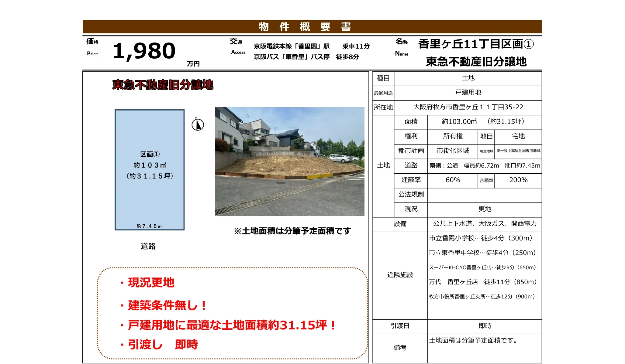The image size is (625, 364).
Task: Click the 現況 label
Action: [411, 209]
